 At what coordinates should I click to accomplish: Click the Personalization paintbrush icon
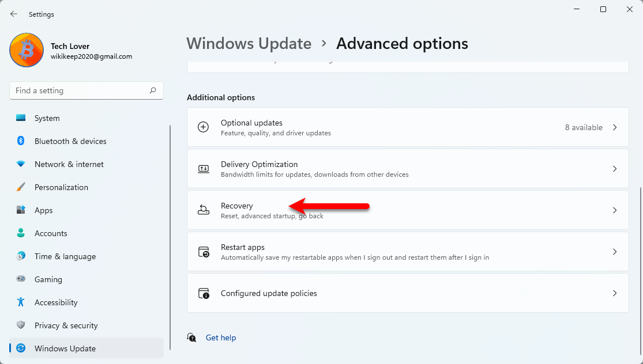coord(21,187)
